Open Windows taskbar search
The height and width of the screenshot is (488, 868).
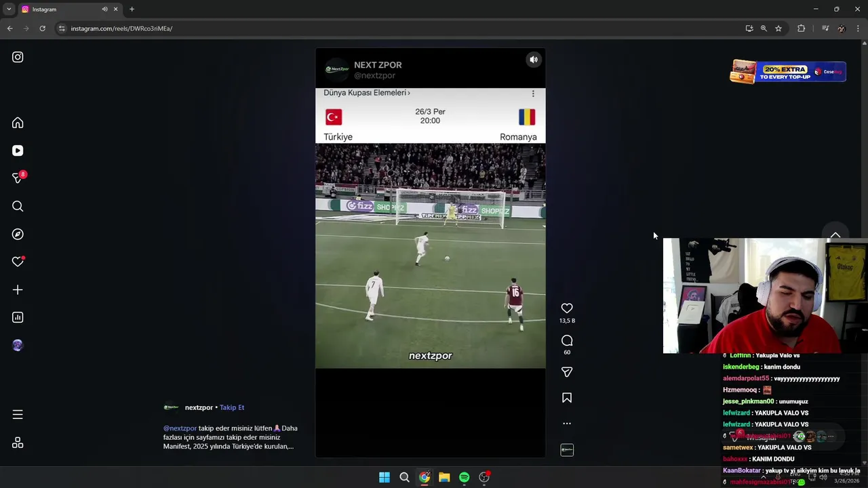(x=404, y=477)
